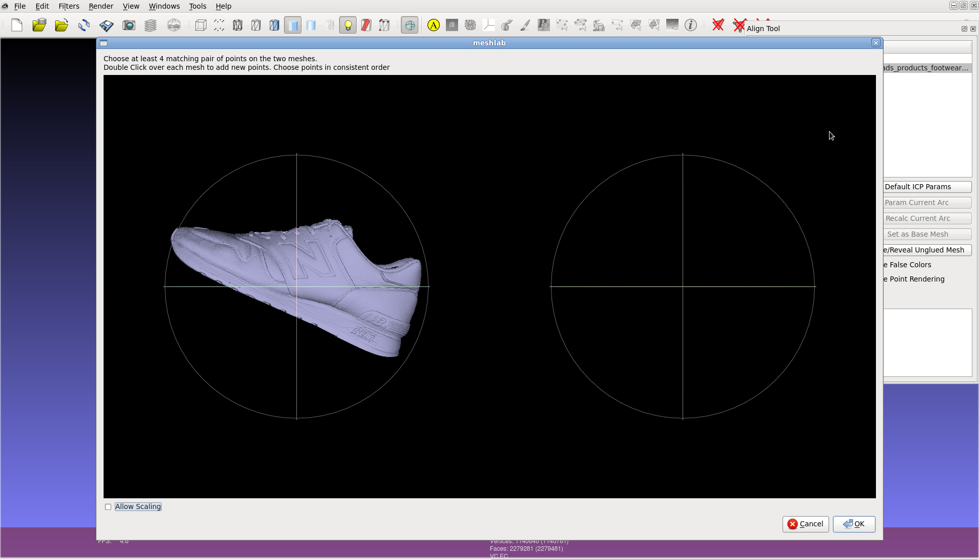Close the meshlab point-picking dialog
Screen dimensions: 979x560
pyautogui.click(x=876, y=43)
